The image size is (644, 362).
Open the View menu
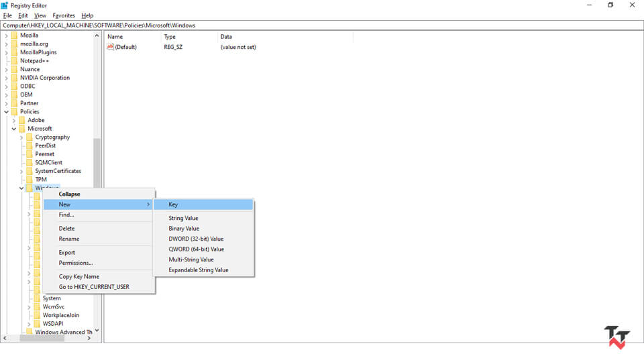[40, 15]
